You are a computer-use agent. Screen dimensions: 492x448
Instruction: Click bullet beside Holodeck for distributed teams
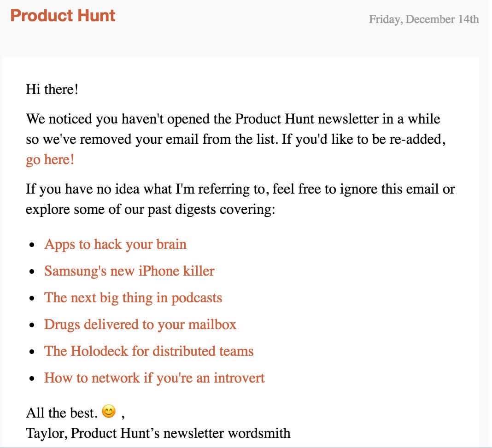coord(32,352)
